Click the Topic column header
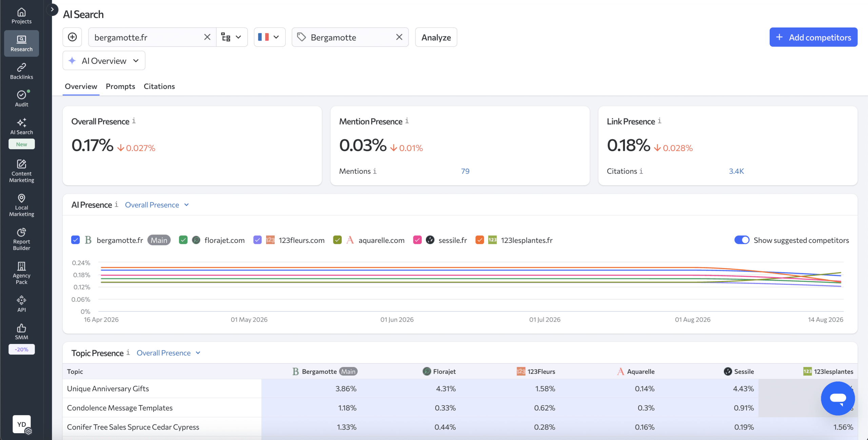Screen dimensions: 868x440 [x=75, y=371]
